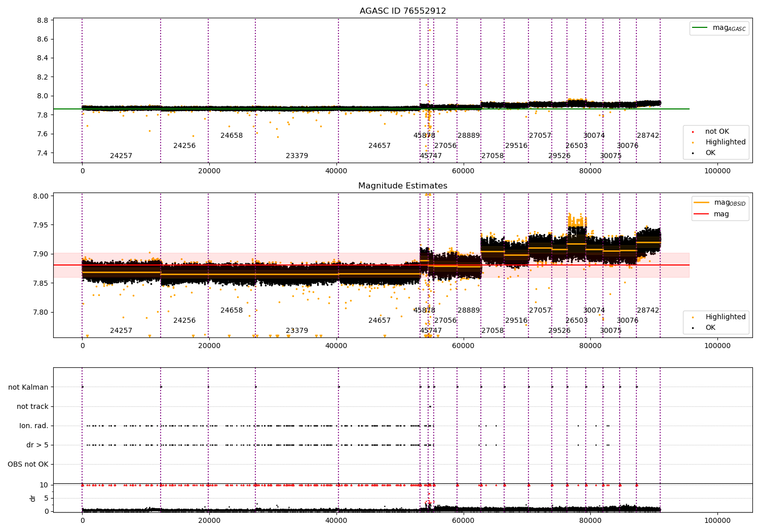
Task: Click obsid 45747 in the top plot
Action: click(x=431, y=156)
